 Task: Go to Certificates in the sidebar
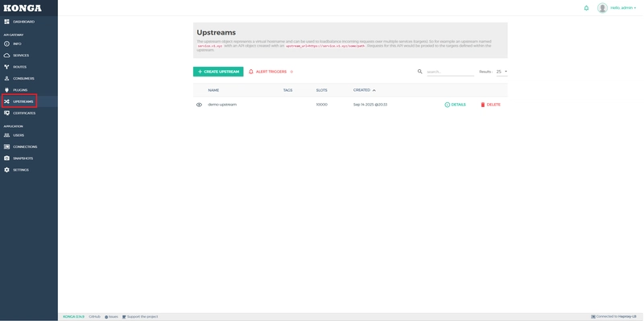pos(24,113)
